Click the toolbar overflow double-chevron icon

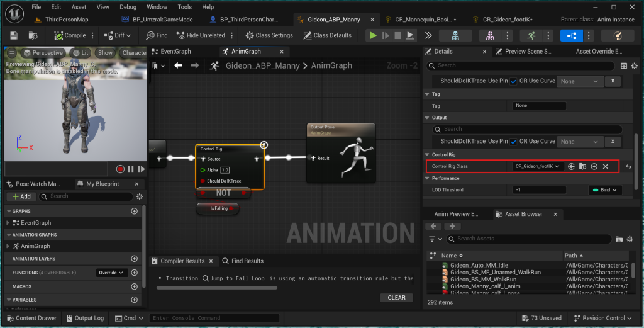(428, 35)
